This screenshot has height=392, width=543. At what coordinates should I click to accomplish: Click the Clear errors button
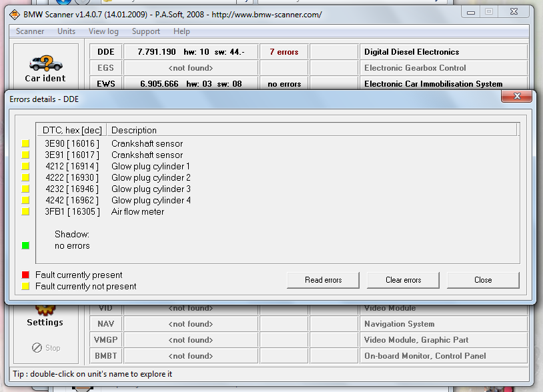(x=403, y=280)
